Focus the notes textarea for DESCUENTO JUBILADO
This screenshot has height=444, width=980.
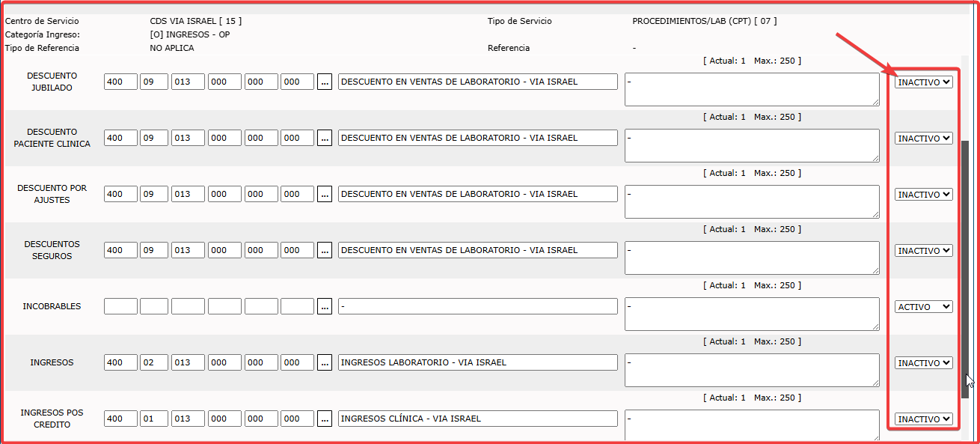pos(751,89)
